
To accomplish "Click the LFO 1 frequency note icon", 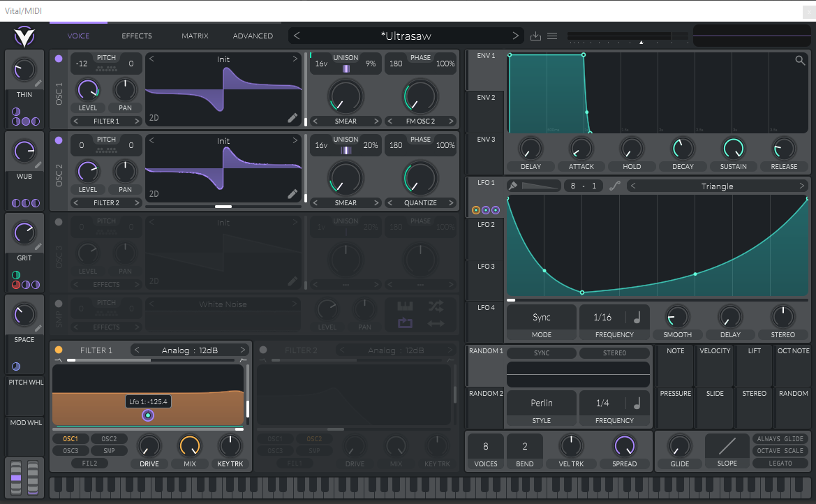I will pyautogui.click(x=637, y=317).
